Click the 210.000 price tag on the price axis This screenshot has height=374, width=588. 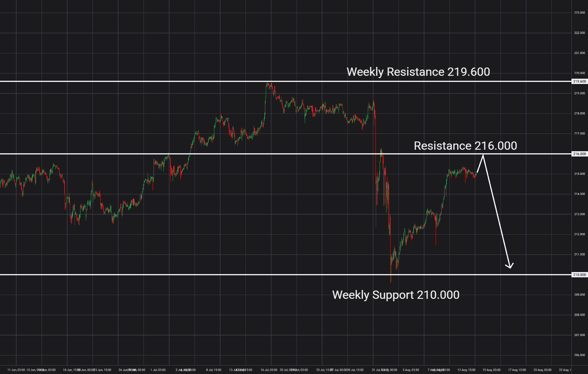pos(579,275)
